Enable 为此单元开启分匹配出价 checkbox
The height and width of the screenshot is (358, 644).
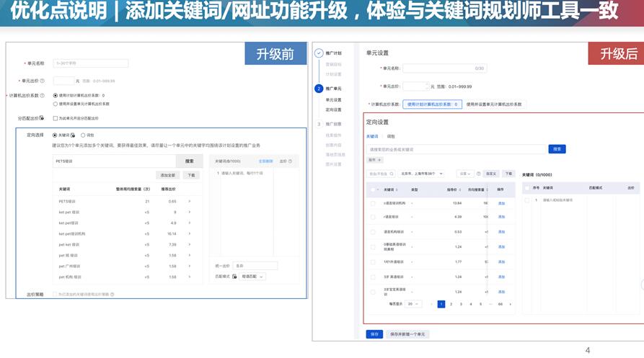pyautogui.click(x=54, y=118)
